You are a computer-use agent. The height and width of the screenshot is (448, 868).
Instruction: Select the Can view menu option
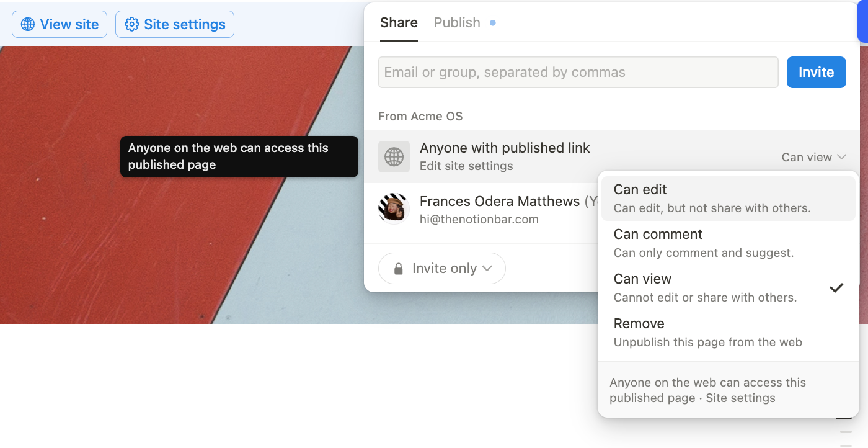pos(728,288)
